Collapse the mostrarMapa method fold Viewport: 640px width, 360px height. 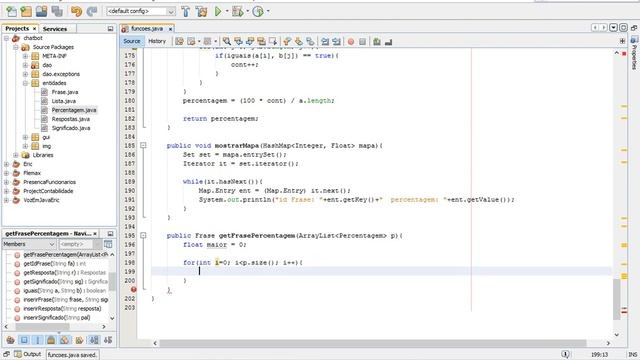pyautogui.click(x=143, y=145)
